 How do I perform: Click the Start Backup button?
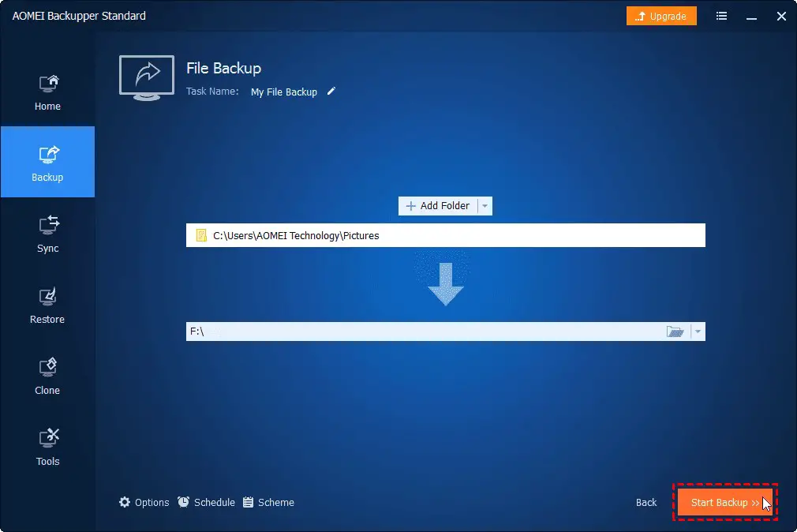pyautogui.click(x=724, y=503)
